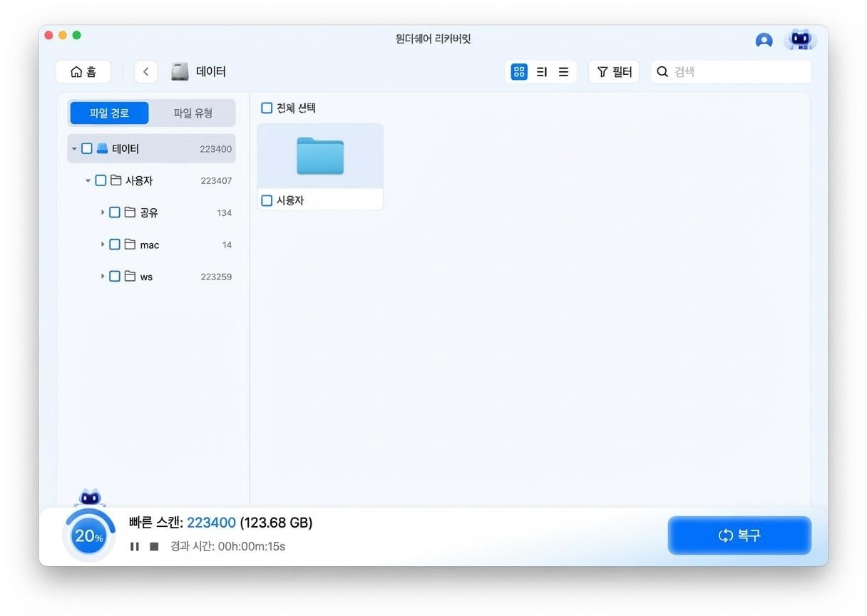Click the 복구 recovery button
The image size is (867, 616).
tap(739, 535)
